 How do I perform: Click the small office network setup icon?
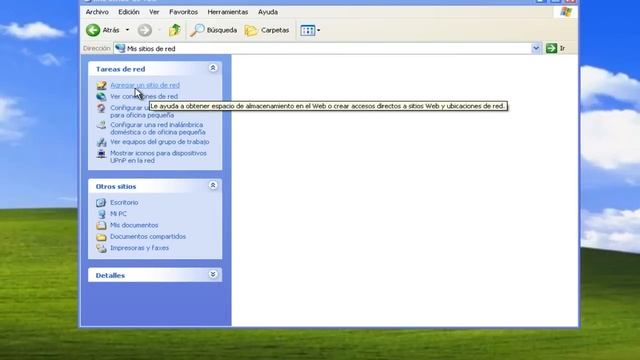(101, 108)
